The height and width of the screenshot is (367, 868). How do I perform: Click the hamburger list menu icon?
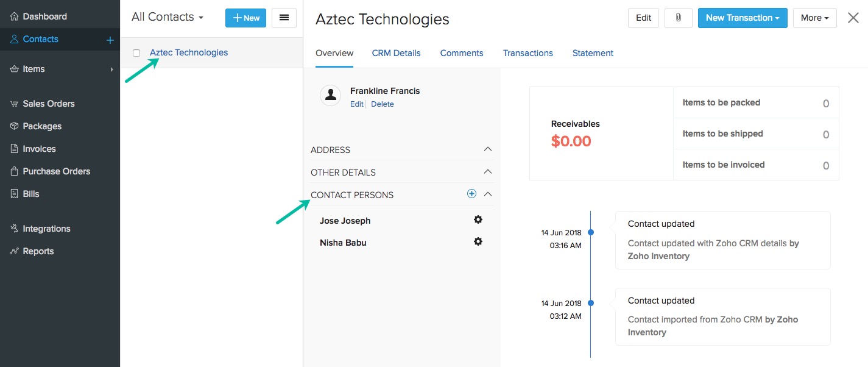point(284,18)
